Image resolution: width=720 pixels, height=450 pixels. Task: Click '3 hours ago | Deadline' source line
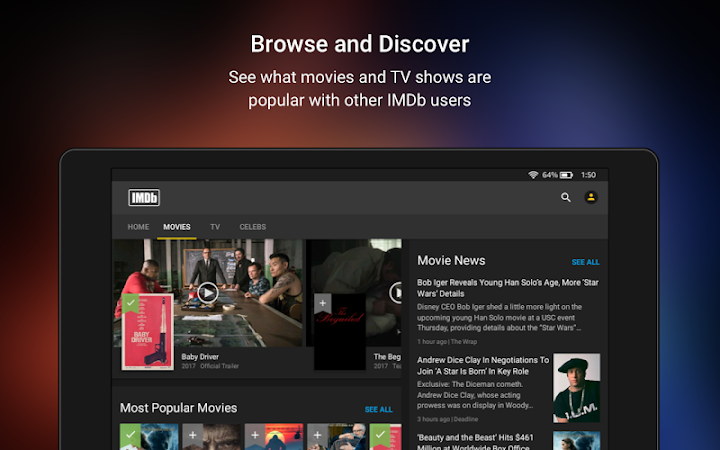[x=447, y=419]
